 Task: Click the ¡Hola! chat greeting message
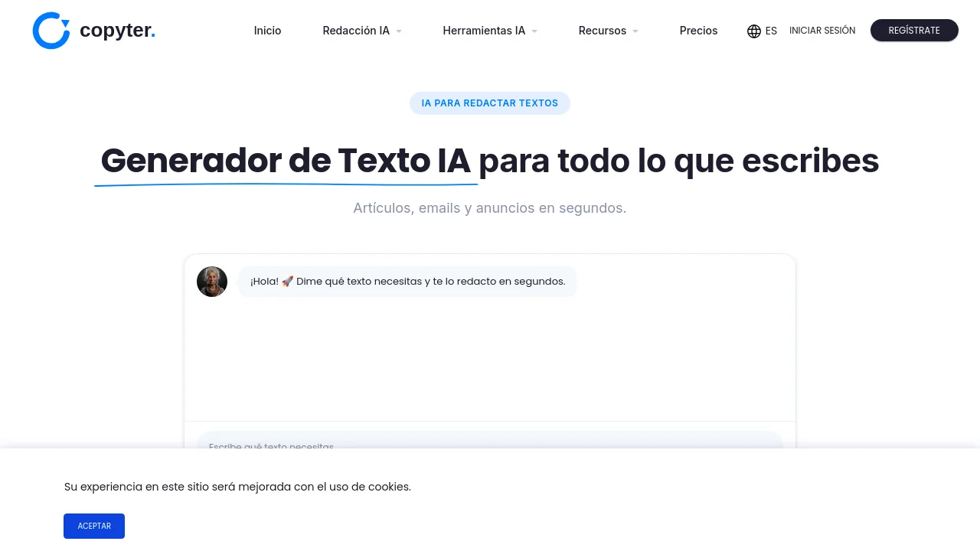(407, 282)
